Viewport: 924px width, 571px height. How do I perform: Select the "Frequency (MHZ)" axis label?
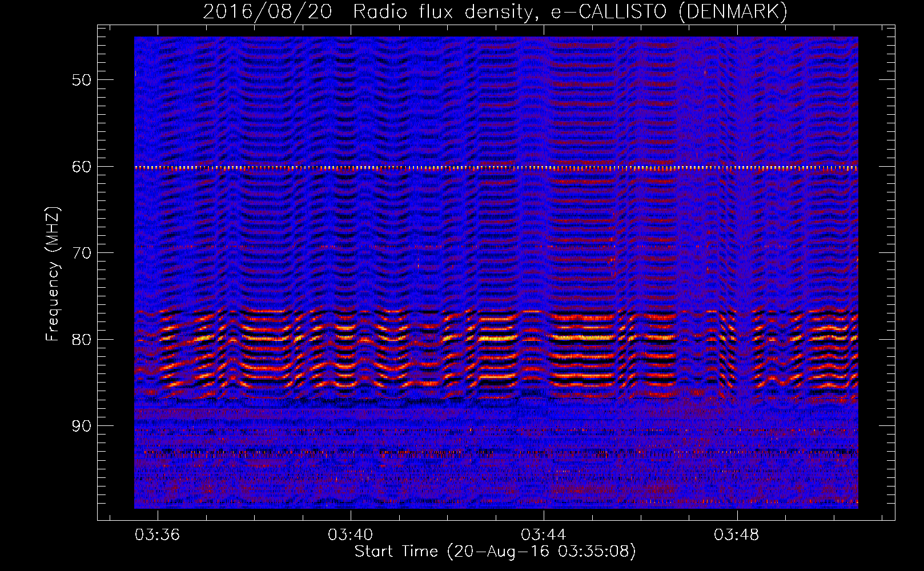click(x=53, y=274)
